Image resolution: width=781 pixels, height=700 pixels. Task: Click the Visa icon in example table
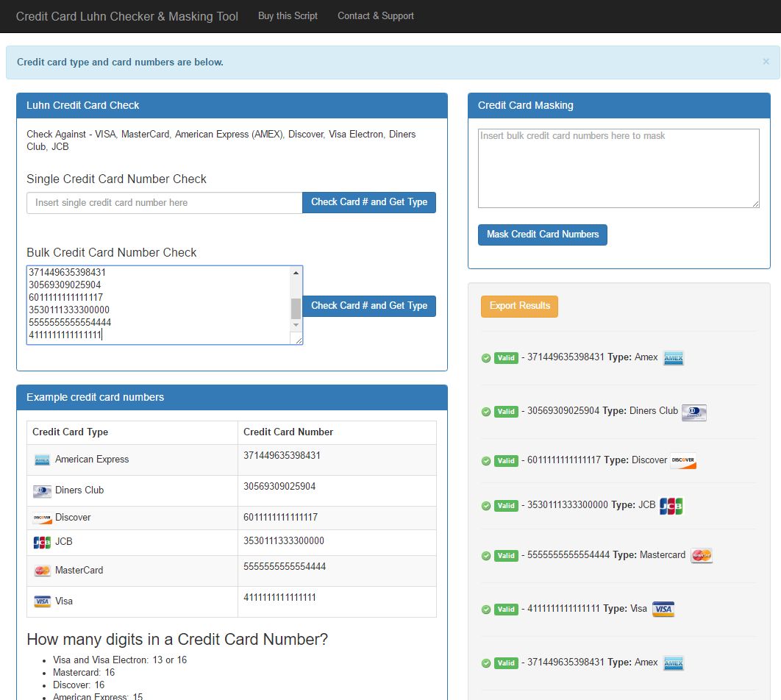click(42, 601)
